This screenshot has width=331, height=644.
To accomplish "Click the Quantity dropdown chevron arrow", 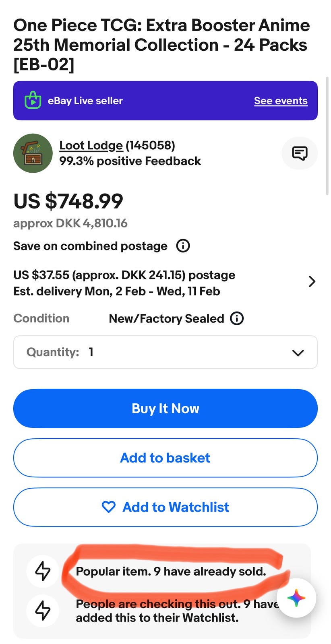I will 298,353.
